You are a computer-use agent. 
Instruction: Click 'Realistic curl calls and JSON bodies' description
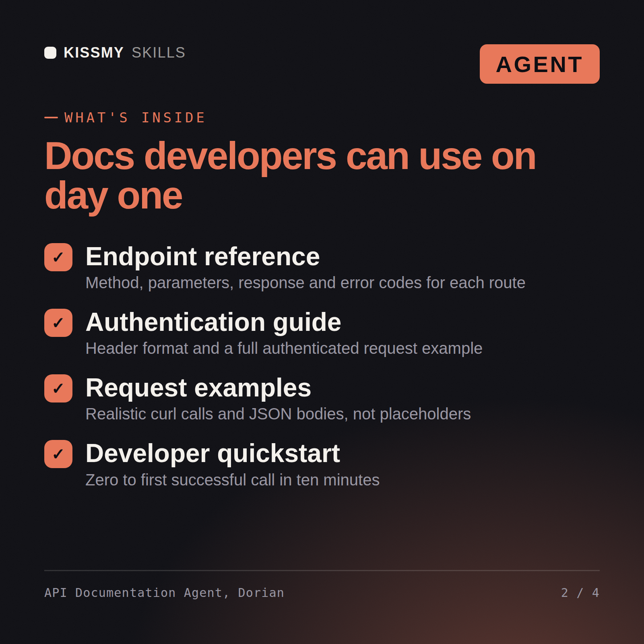pyautogui.click(x=278, y=414)
